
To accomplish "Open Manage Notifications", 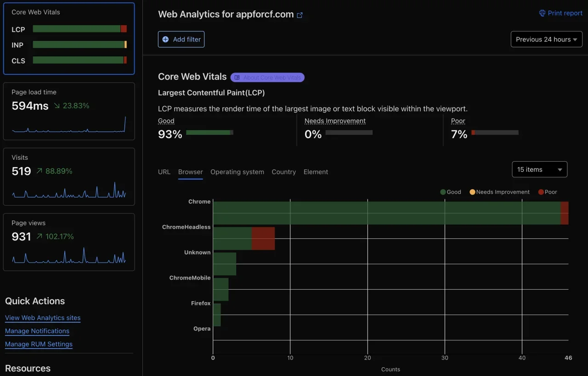I will tap(37, 331).
